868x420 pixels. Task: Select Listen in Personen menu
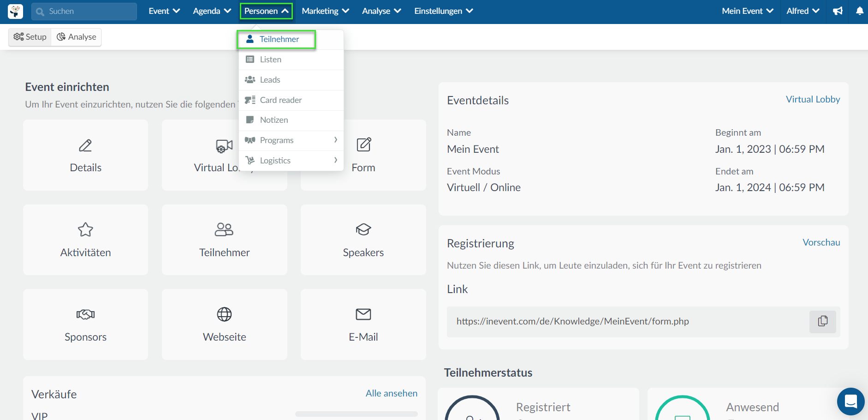291,60
